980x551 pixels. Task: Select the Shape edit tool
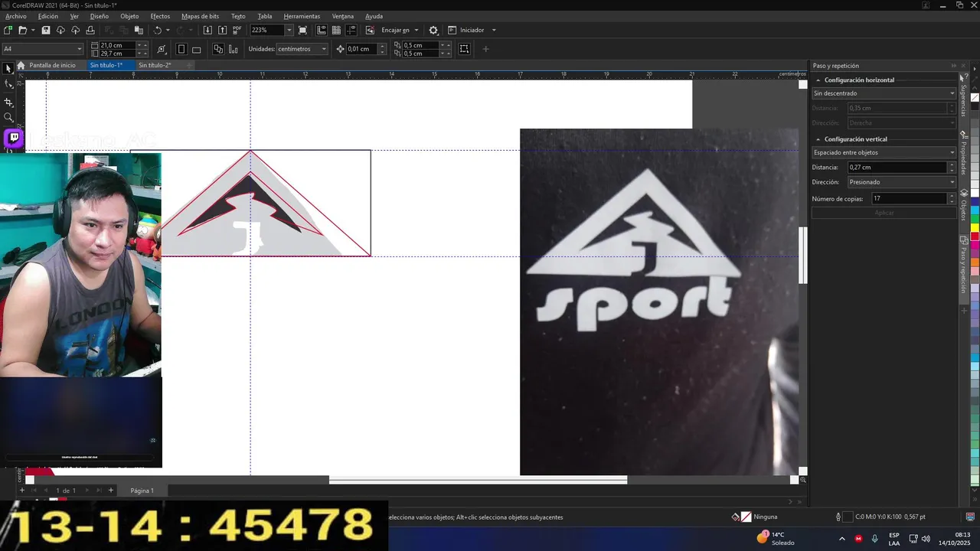tap(8, 85)
